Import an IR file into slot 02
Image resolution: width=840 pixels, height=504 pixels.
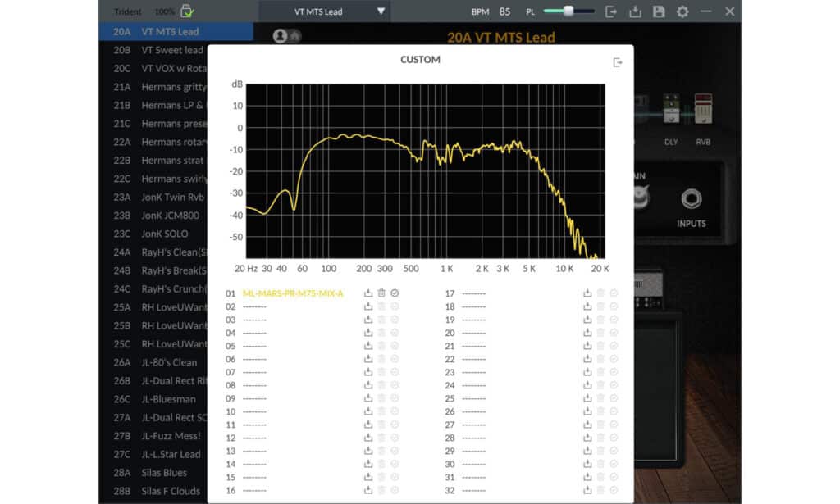point(368,306)
